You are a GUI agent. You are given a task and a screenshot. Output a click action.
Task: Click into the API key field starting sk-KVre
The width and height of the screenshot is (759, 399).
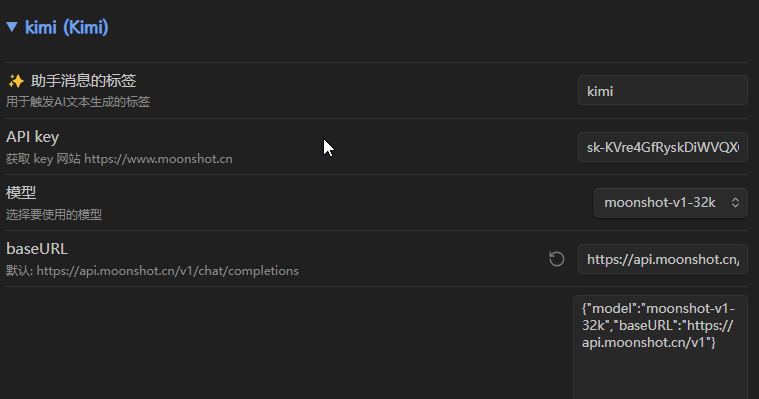(663, 147)
